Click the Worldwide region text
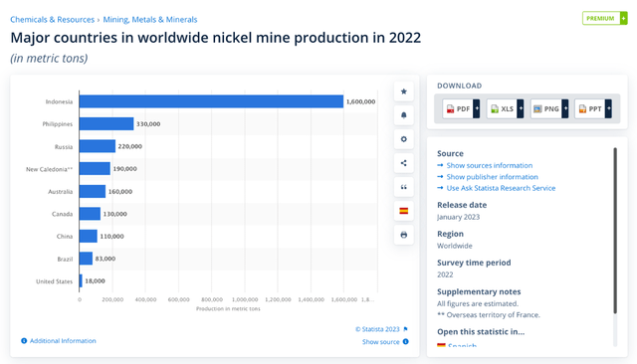 coord(455,246)
